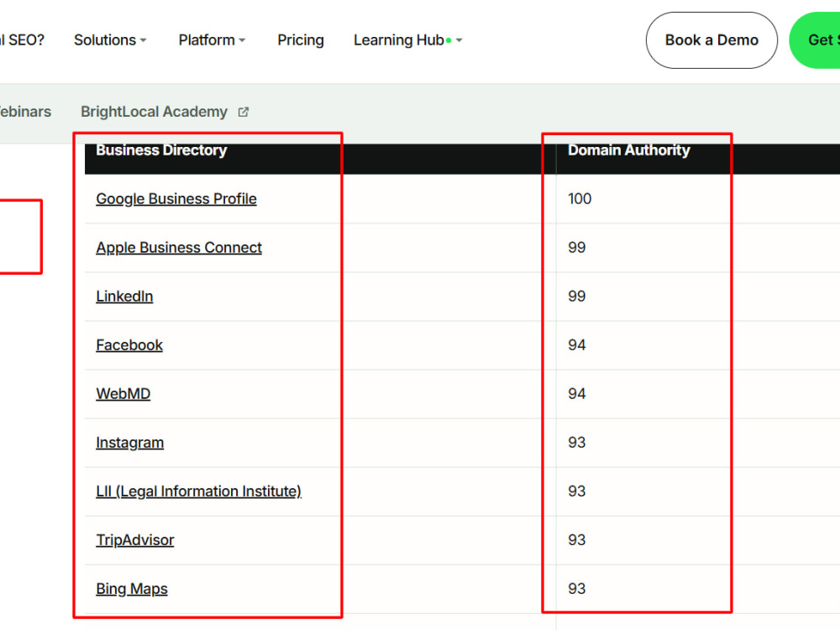The width and height of the screenshot is (840, 630).
Task: Open the Pricing page
Action: coord(301,40)
